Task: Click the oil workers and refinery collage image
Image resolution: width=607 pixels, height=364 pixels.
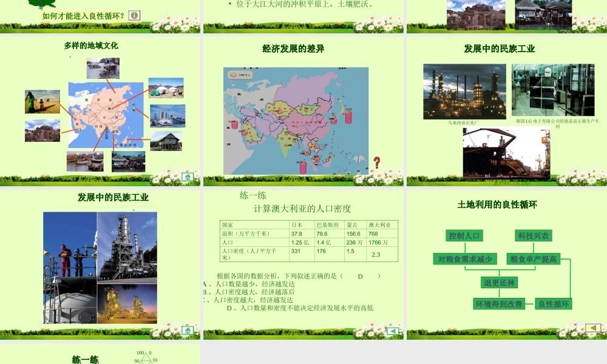Action: click(100, 268)
